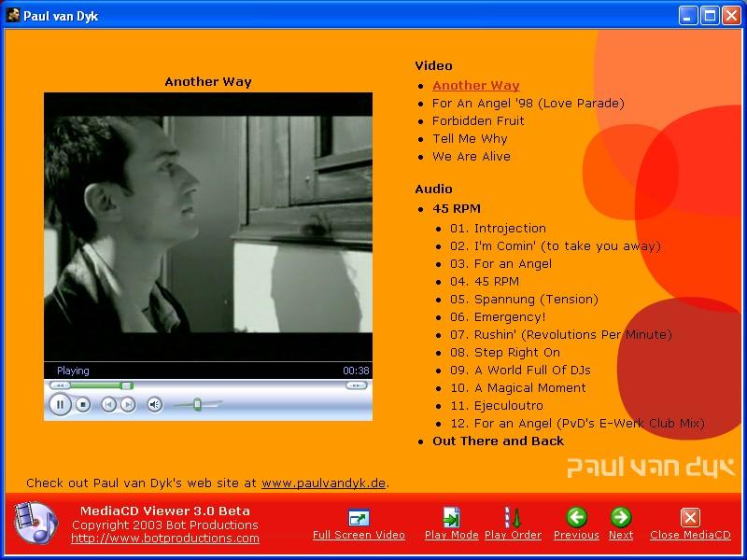Minimize the Paul van Dyk window
The height and width of the screenshot is (560, 747).
[x=687, y=16]
